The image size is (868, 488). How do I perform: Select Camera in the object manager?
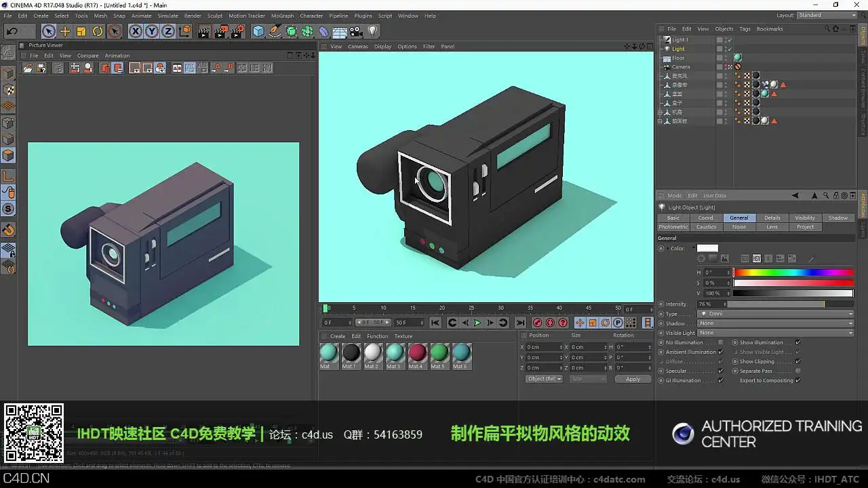[x=681, y=67]
